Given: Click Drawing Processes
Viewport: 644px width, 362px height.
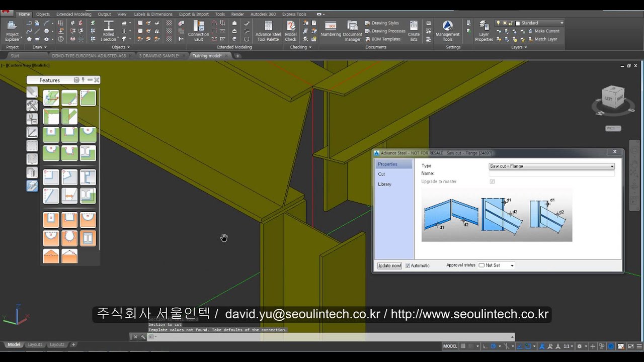Looking at the screenshot, I should 385,31.
